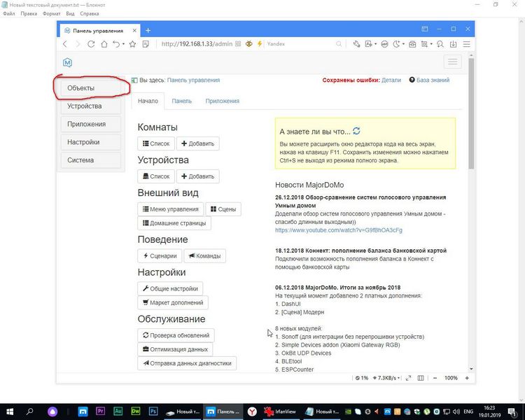Open Устройства in the left sidebar
Viewport: 525px width, 420px height.
coord(91,106)
